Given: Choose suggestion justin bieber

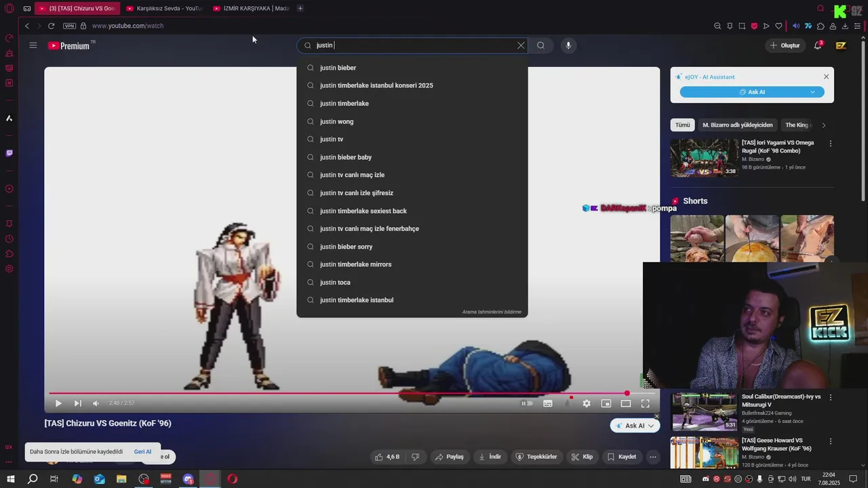Looking at the screenshot, I should pos(412,68).
